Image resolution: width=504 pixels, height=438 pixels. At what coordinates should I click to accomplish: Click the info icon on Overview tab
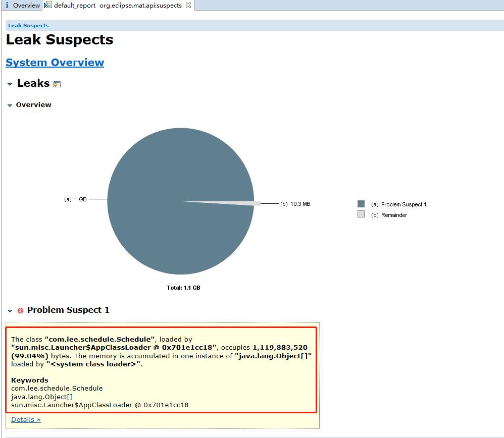click(7, 5)
